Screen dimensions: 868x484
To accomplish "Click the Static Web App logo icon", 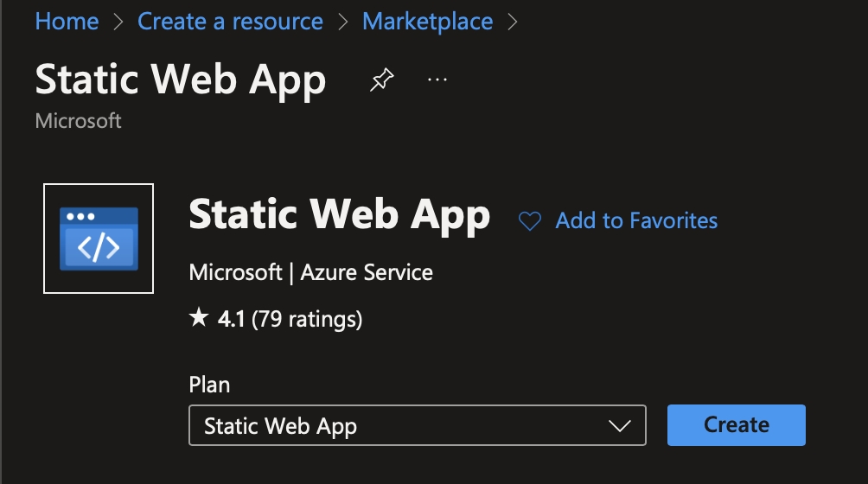I will (x=98, y=239).
